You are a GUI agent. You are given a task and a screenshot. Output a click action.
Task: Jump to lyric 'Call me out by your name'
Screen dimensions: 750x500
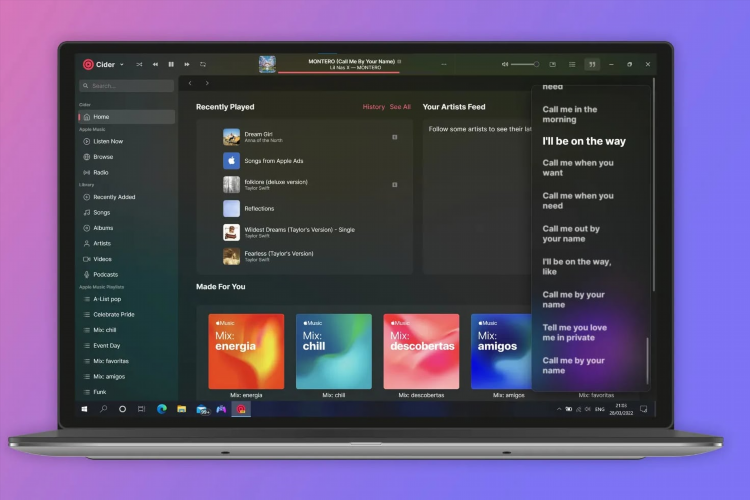(x=571, y=234)
